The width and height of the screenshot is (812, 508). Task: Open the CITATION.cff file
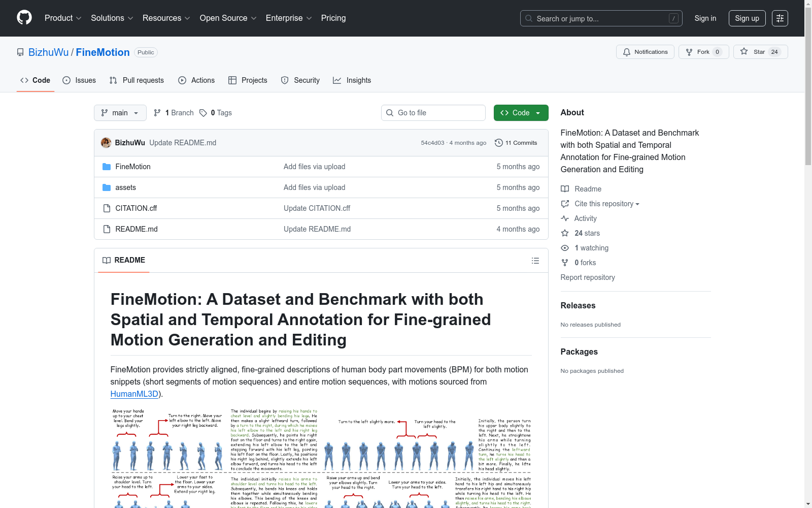coord(136,208)
